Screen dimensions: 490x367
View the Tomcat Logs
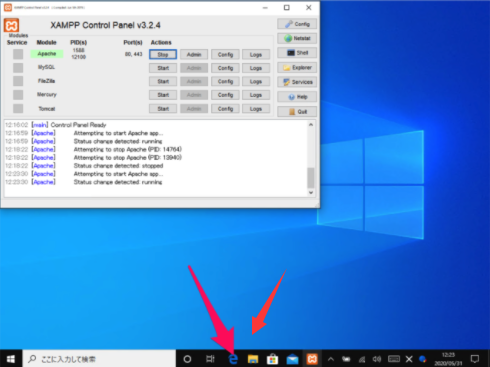coord(256,109)
